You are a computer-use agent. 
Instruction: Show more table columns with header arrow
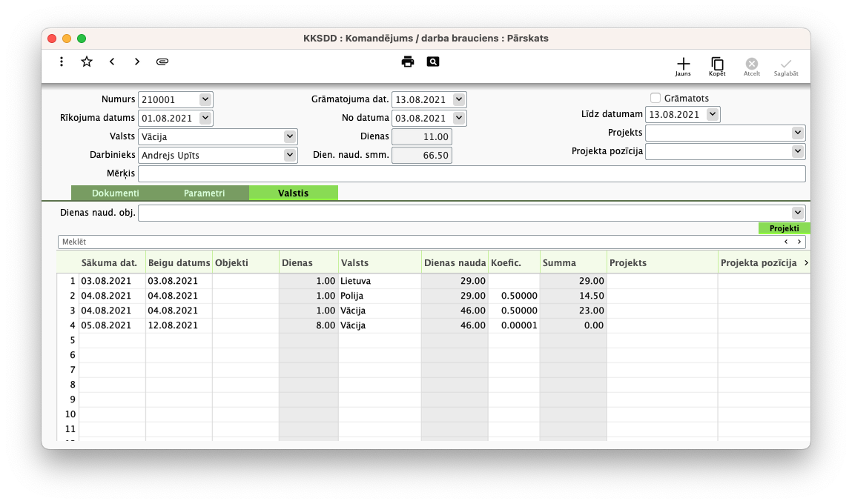tap(806, 263)
